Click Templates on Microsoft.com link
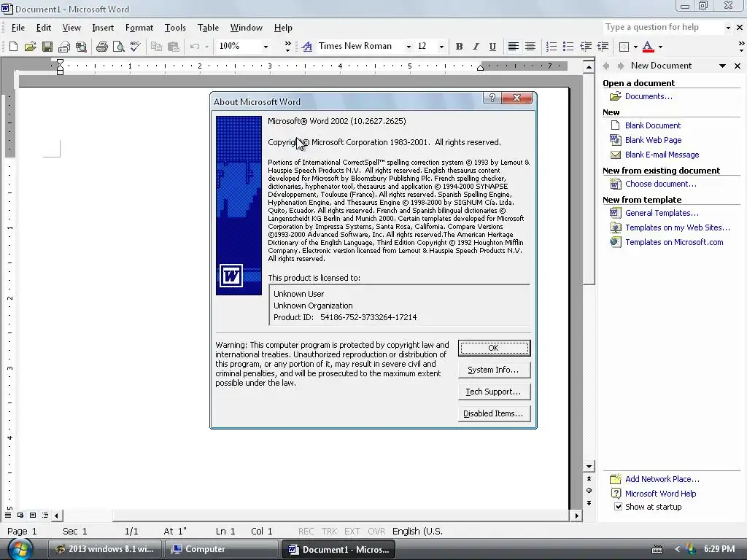The height and width of the screenshot is (560, 747). tap(674, 242)
